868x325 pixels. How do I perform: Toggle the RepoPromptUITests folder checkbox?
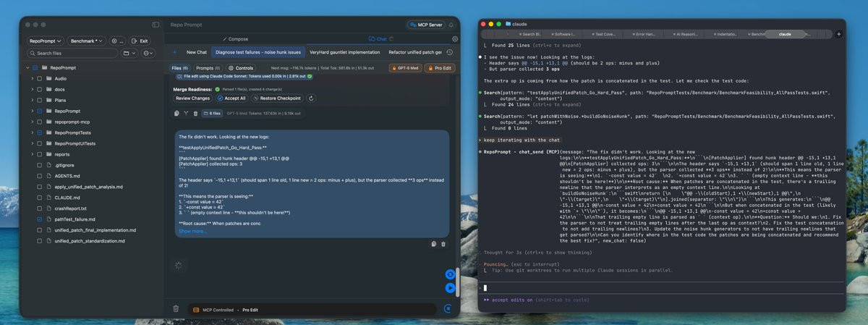click(x=39, y=143)
